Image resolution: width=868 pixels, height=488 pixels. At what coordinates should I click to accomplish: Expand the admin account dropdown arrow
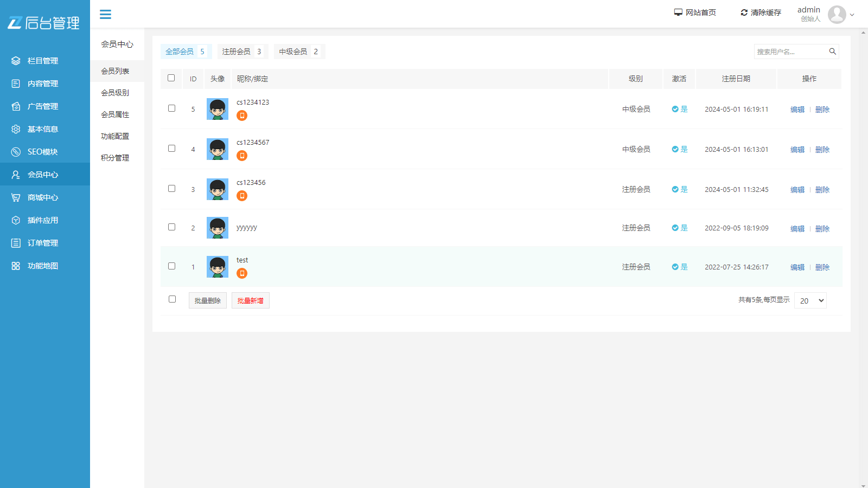pyautogui.click(x=852, y=15)
